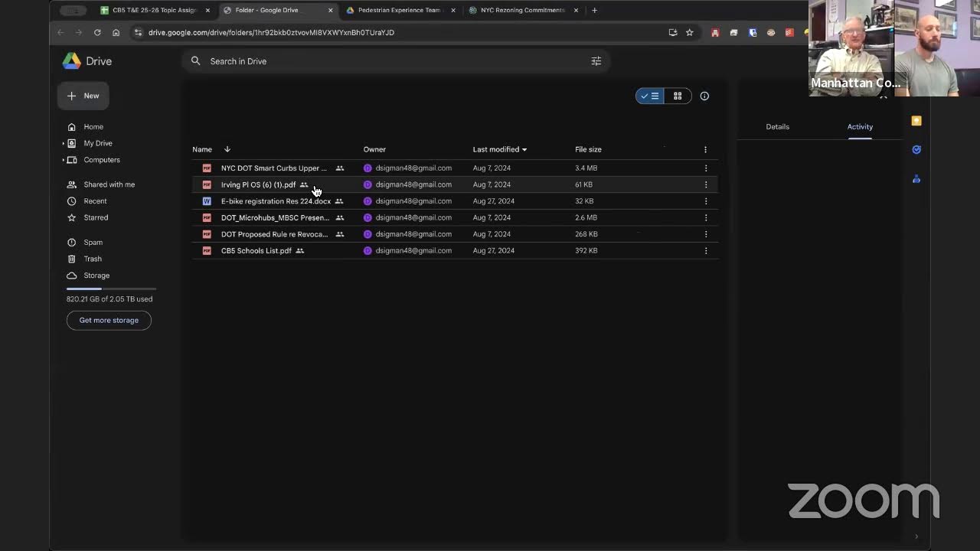The image size is (980, 551).
Task: Click the Search in Drive field
Action: tap(396, 61)
